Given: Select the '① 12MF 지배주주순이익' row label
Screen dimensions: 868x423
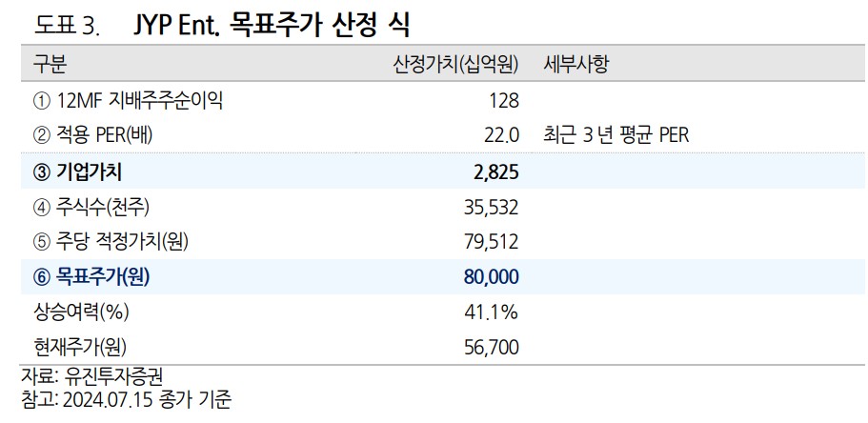Looking at the screenshot, I should [128, 101].
